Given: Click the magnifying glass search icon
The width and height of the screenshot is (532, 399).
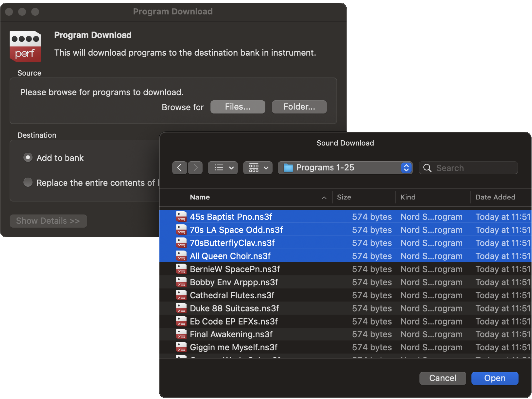Looking at the screenshot, I should point(427,168).
